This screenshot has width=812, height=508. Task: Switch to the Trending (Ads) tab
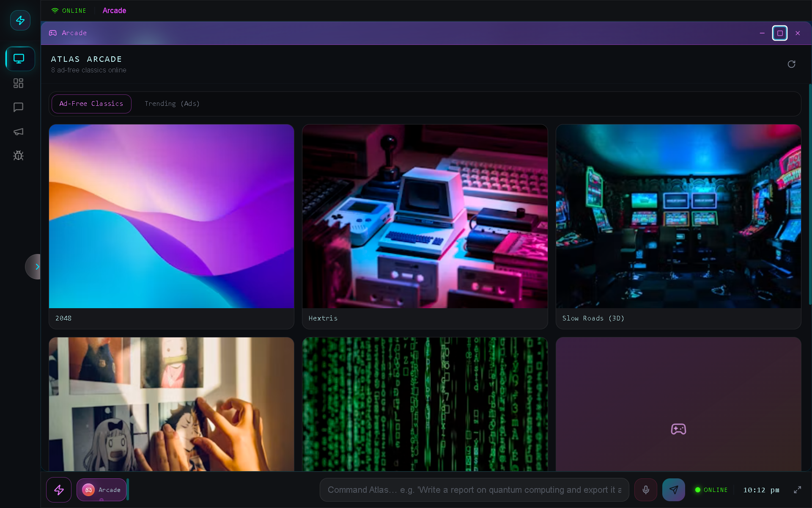tap(172, 104)
